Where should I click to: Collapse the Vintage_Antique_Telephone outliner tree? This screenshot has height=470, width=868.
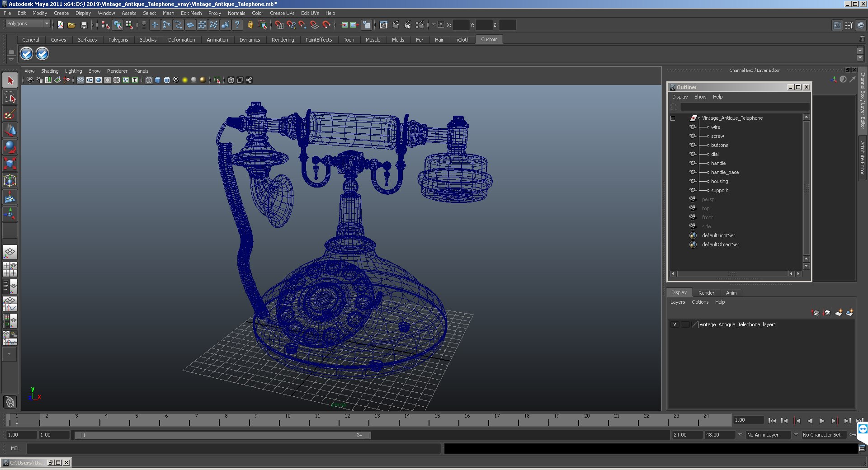(x=673, y=118)
